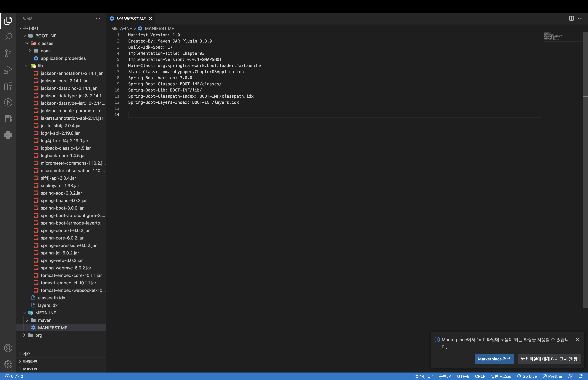Click the CRLF line ending selector
Viewport: 588px width, 380px height.
tap(480, 376)
